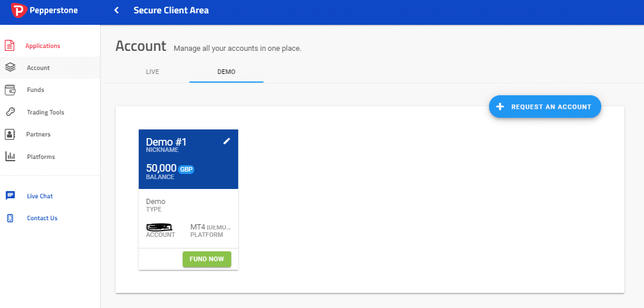Edit the Demo #1 nickname with pencil icon
Screen dimensions: 644x308
coord(227,141)
